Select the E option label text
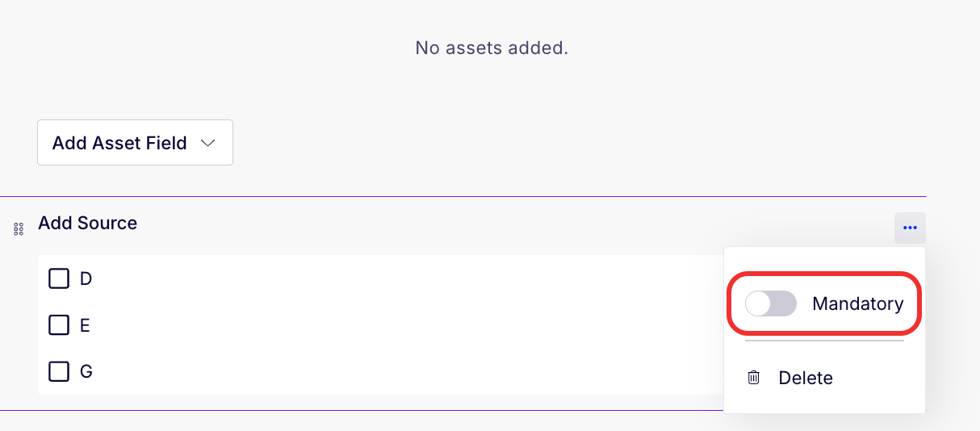The width and height of the screenshot is (980, 431). pos(85,325)
